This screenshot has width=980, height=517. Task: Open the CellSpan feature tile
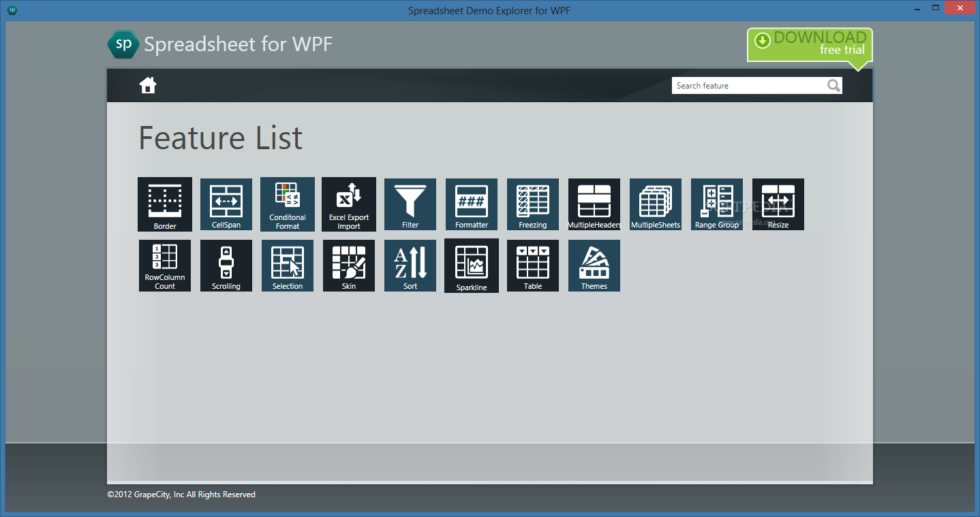[226, 204]
